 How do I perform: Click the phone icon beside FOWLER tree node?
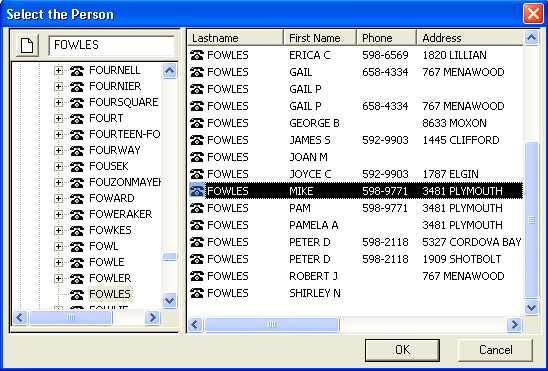tap(77, 278)
